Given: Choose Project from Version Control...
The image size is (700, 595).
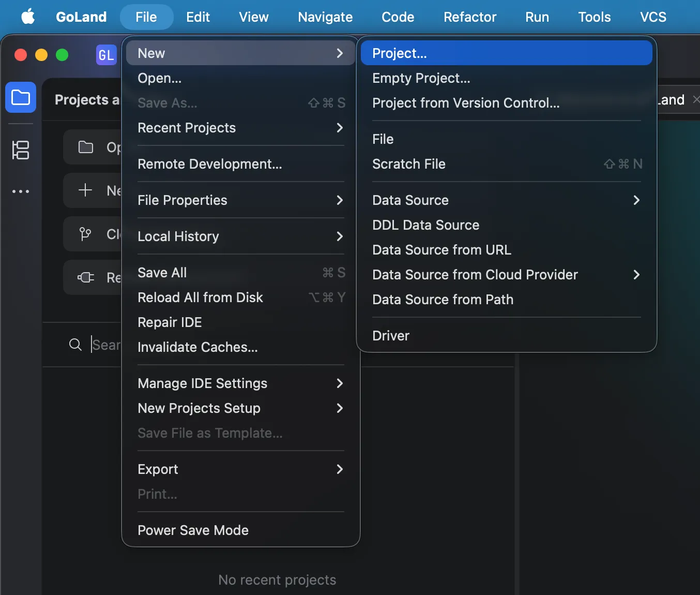Looking at the screenshot, I should [x=466, y=103].
